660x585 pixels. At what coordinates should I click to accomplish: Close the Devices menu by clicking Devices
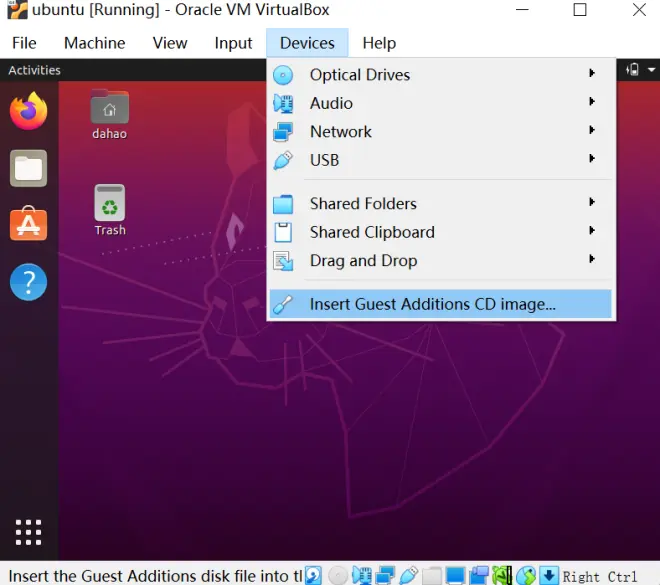click(x=307, y=43)
